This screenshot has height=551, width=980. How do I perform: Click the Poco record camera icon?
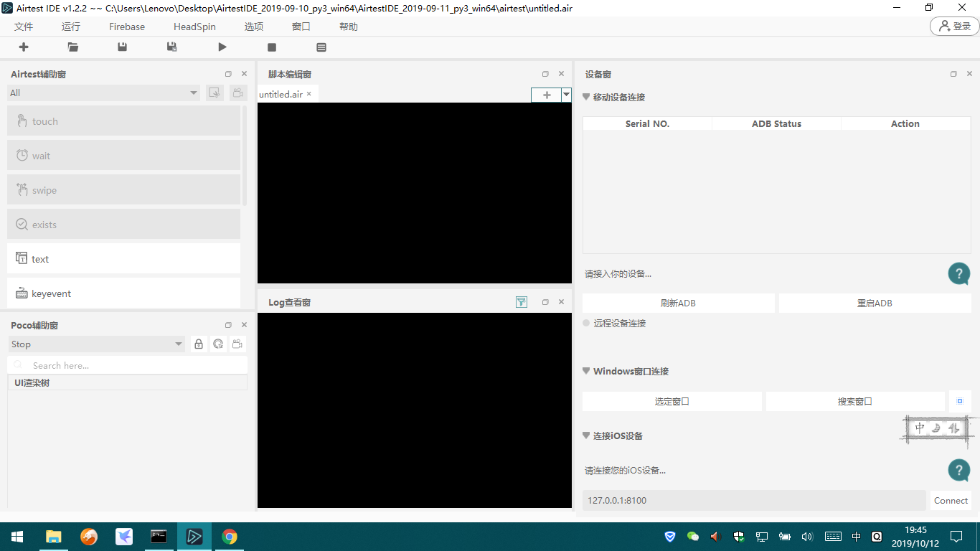(237, 344)
